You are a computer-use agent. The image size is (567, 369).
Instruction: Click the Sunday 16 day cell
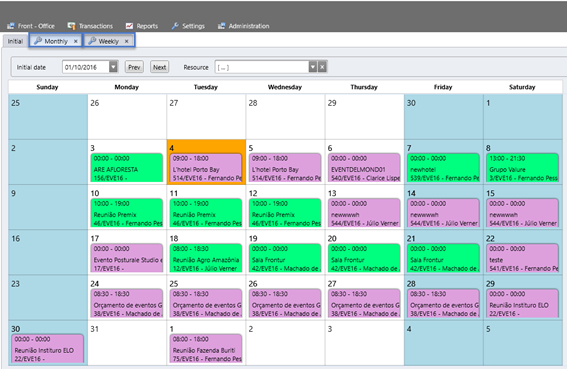pos(48,253)
